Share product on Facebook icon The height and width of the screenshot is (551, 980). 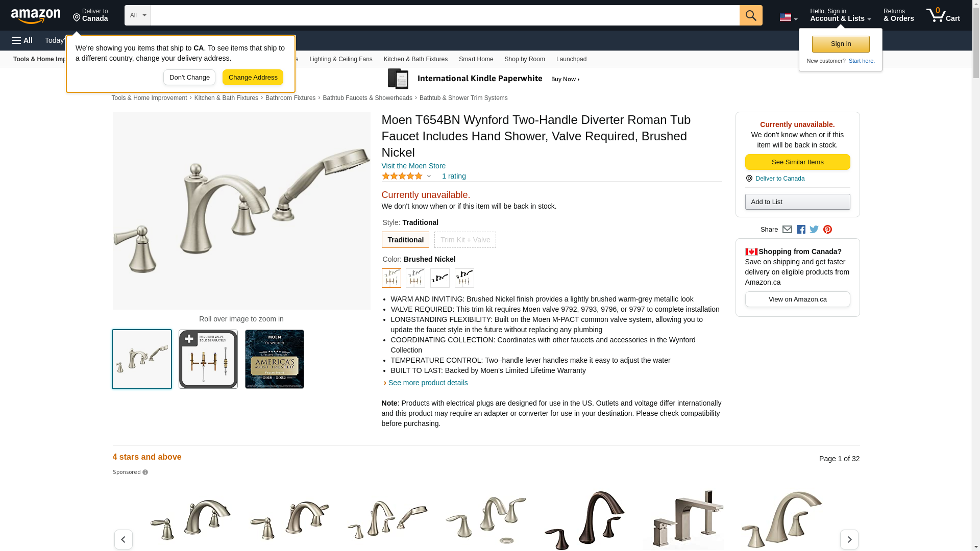click(x=801, y=230)
